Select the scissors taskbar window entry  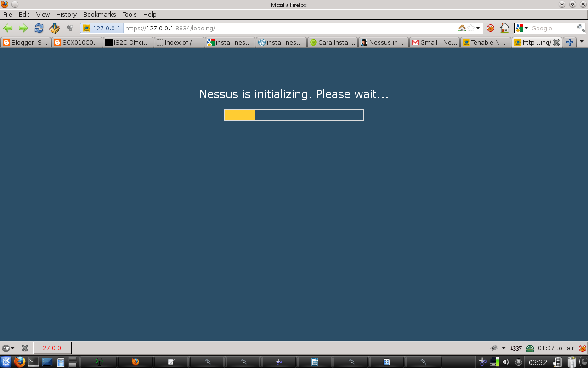pos(279,362)
